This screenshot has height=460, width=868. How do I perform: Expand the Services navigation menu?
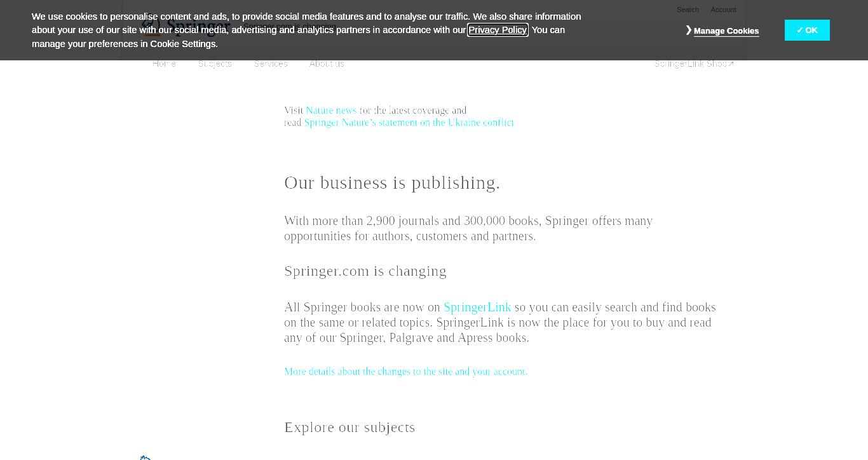(x=271, y=64)
